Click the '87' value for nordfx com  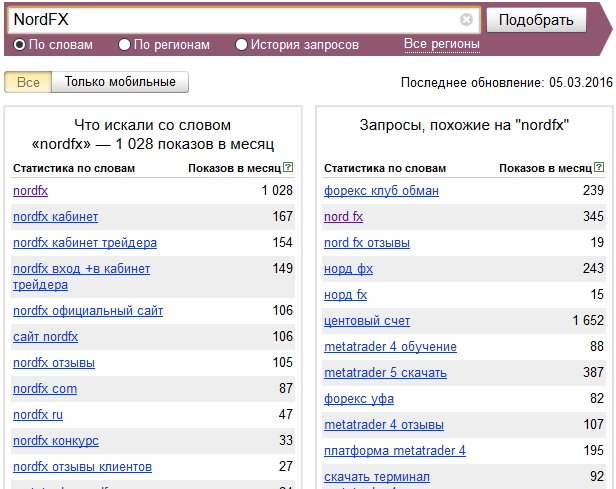click(286, 388)
